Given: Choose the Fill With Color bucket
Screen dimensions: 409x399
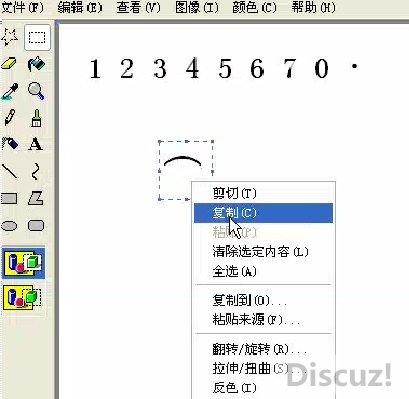Looking at the screenshot, I should coord(36,64).
